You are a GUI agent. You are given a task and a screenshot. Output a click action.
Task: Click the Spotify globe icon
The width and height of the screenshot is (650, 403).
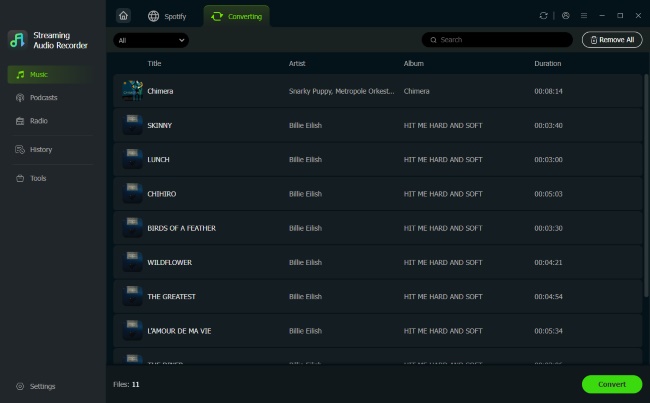click(x=153, y=16)
